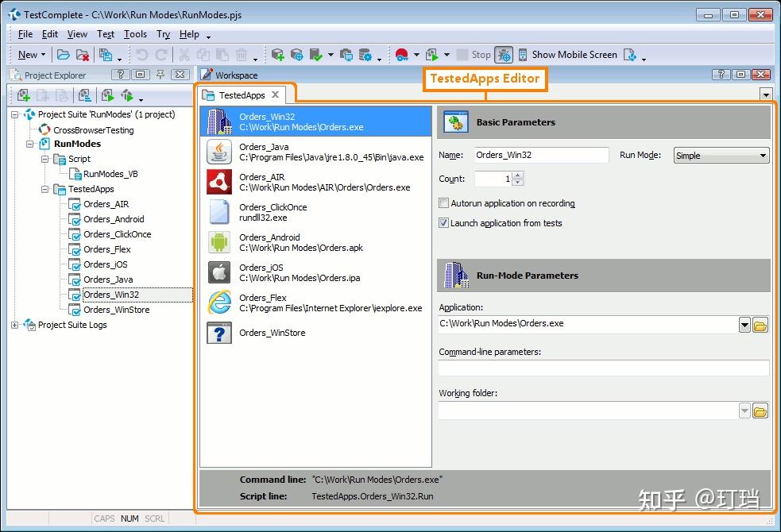Open the workspace tab list dropdown arrow
Viewport: 781px width, 532px height.
pyautogui.click(x=766, y=94)
